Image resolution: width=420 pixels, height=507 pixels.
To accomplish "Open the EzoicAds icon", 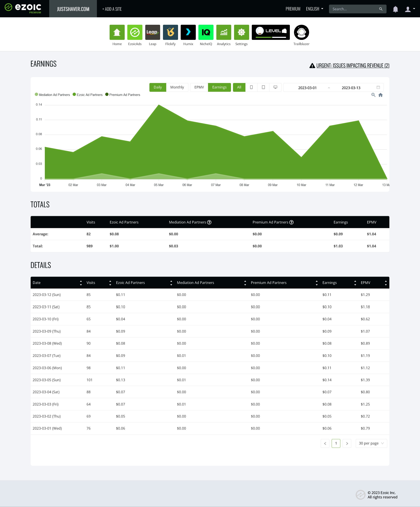I will pyautogui.click(x=135, y=32).
